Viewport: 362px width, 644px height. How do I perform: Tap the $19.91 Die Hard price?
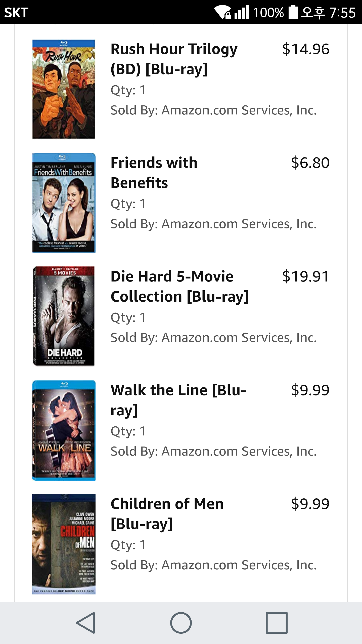(x=305, y=276)
